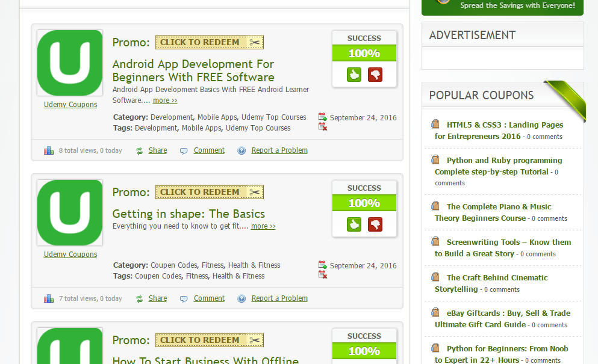Click added-date calendar icon for Getting in shape coupon
598x364 pixels.
pos(323,265)
